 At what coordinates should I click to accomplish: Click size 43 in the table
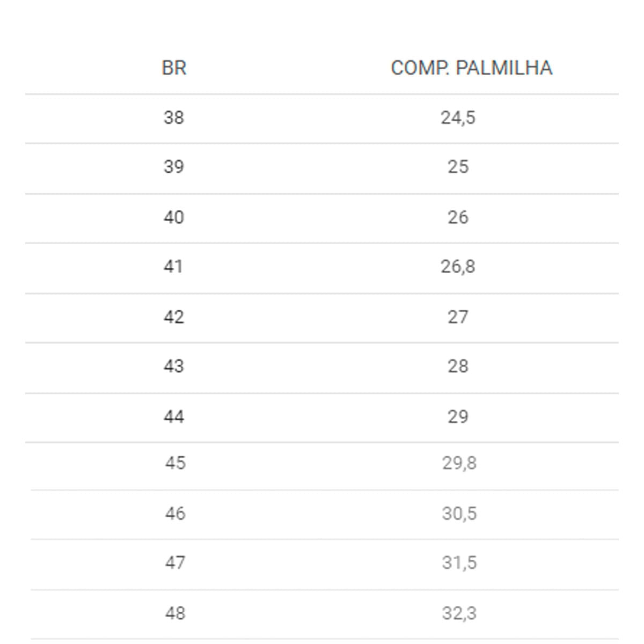174,367
